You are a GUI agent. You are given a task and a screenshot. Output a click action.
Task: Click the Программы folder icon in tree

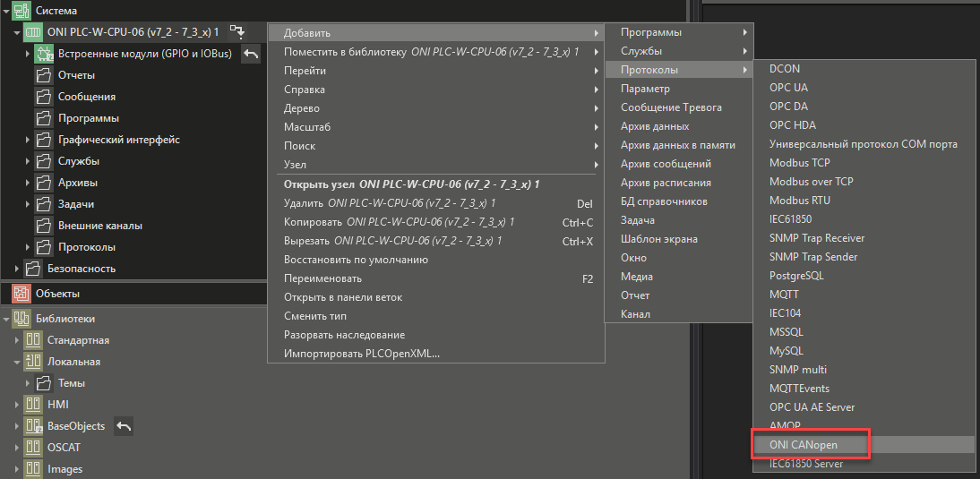pyautogui.click(x=43, y=118)
